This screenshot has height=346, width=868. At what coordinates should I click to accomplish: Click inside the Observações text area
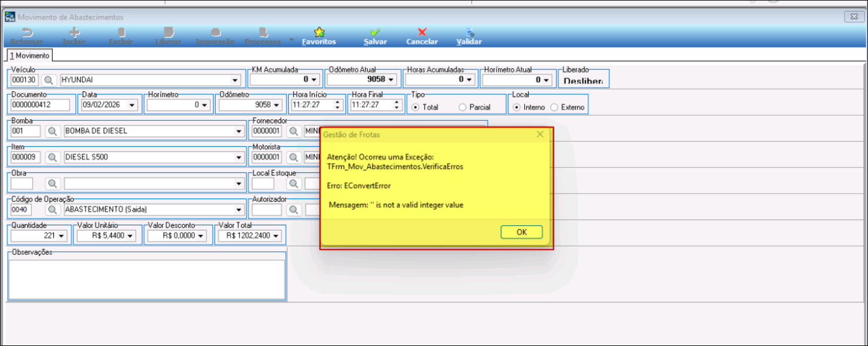tap(147, 279)
